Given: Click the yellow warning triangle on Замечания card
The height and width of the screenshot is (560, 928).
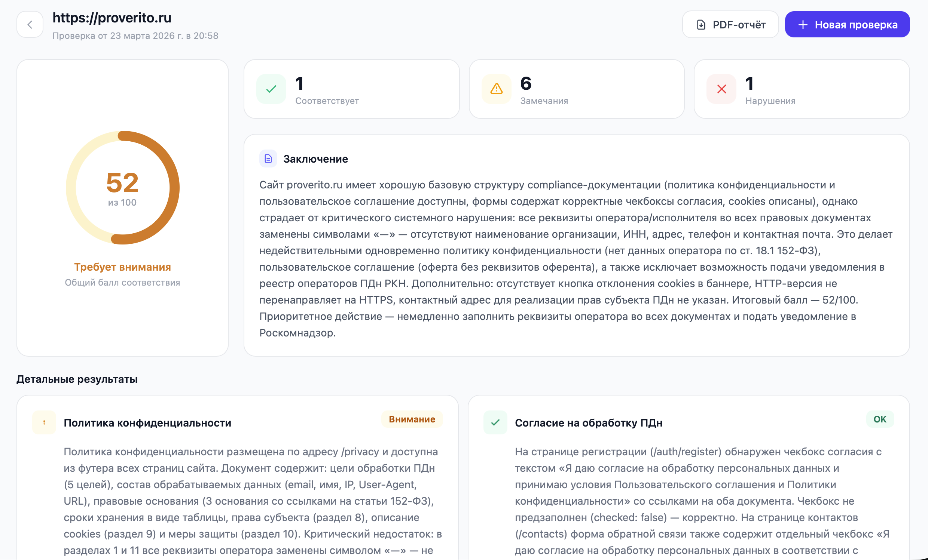Looking at the screenshot, I should point(496,89).
